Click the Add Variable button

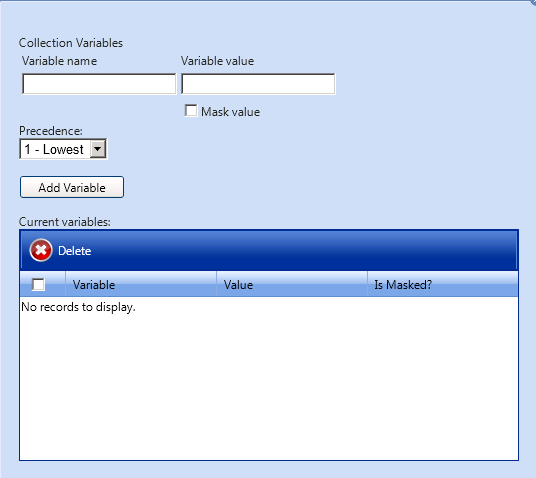[x=72, y=187]
